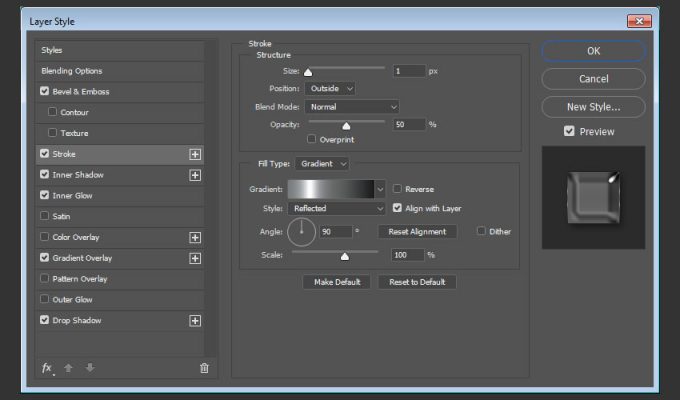Viewport: 680px width, 400px height.
Task: Enable the Satin effect
Action: [x=44, y=216]
